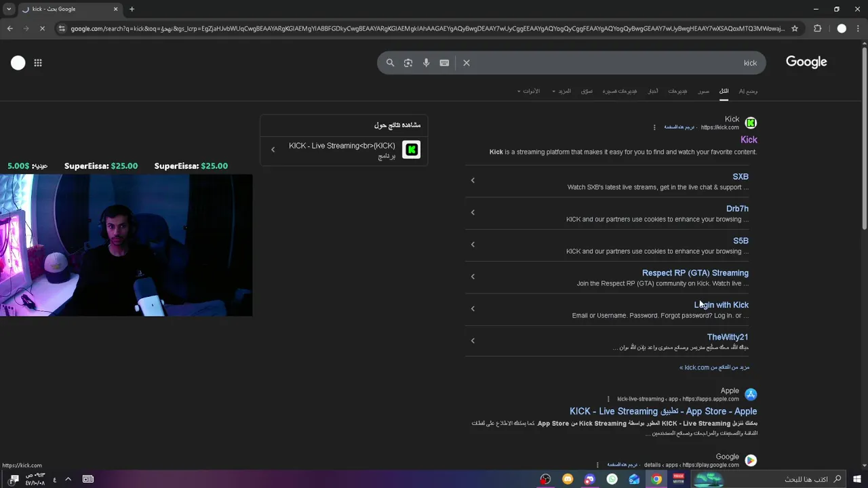Start voice search with the microphone icon
This screenshot has width=868, height=488.
pos(426,62)
